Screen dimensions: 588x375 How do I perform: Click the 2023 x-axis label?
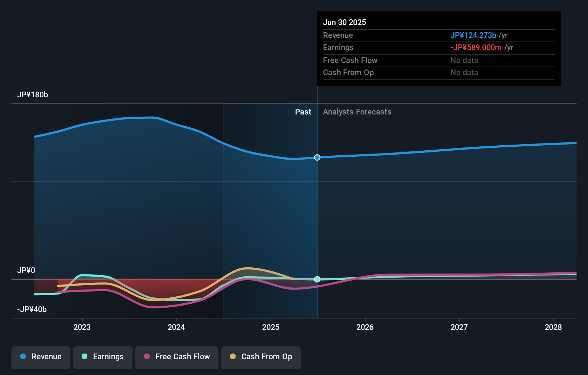82,327
